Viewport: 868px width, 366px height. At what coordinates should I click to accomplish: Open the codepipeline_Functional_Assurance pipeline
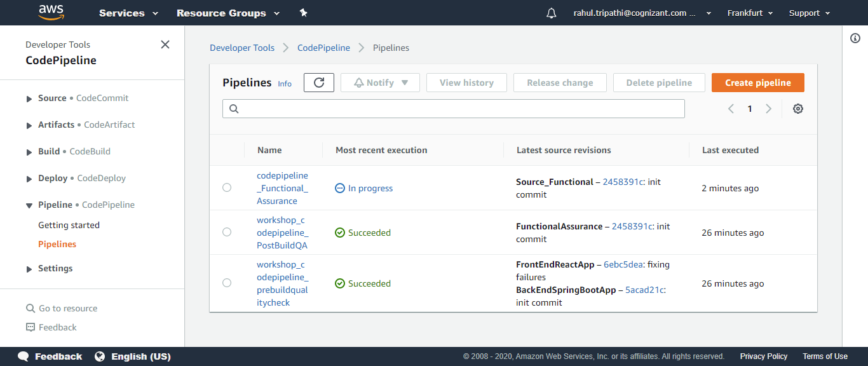click(x=282, y=188)
